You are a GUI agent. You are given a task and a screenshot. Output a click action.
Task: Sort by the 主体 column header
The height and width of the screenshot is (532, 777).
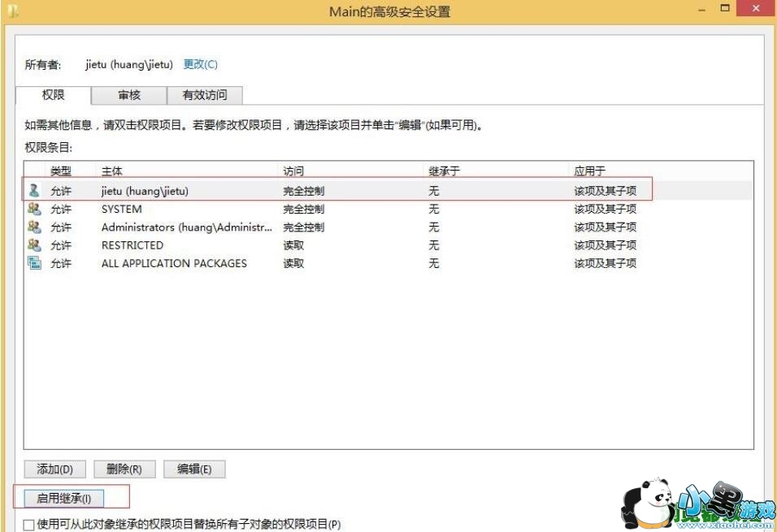coord(112,171)
